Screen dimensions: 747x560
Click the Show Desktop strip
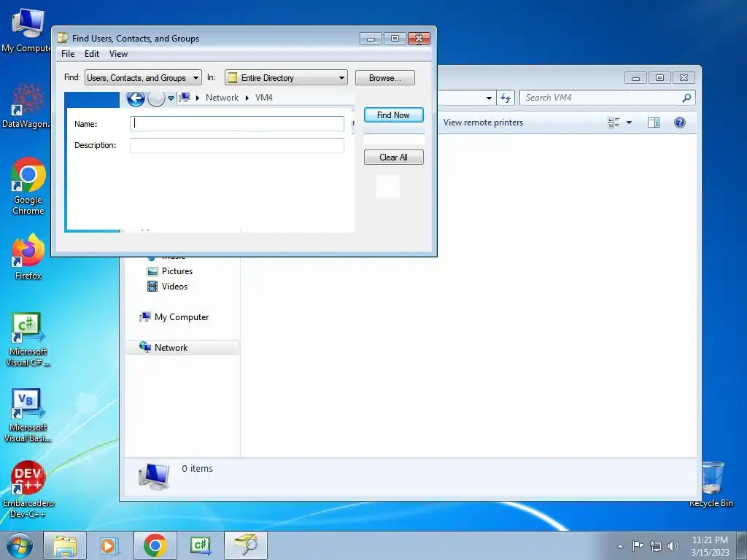742,545
